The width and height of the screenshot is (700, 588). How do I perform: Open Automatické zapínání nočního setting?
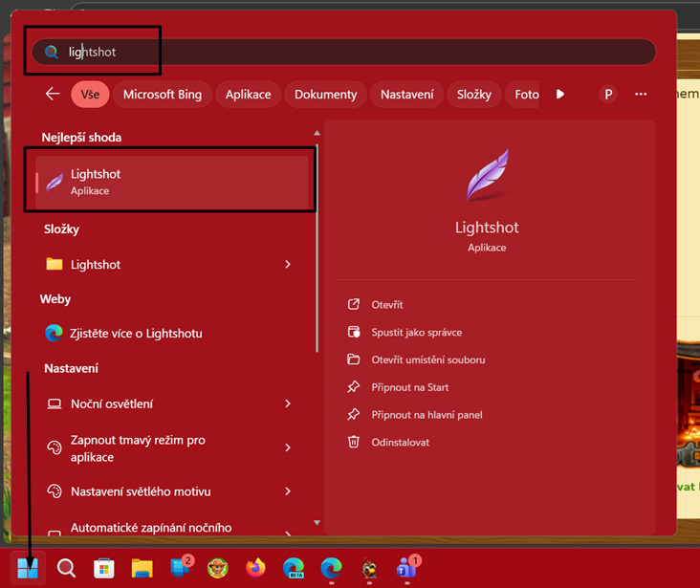tap(172, 528)
